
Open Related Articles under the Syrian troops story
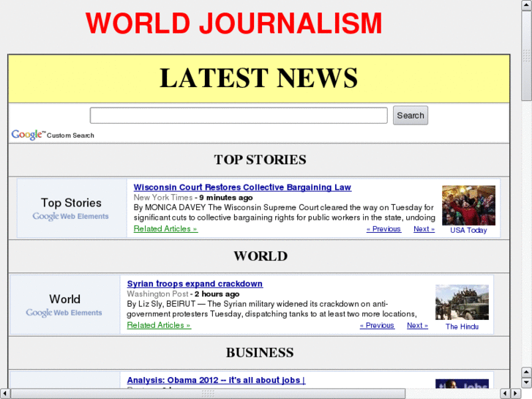pos(159,325)
